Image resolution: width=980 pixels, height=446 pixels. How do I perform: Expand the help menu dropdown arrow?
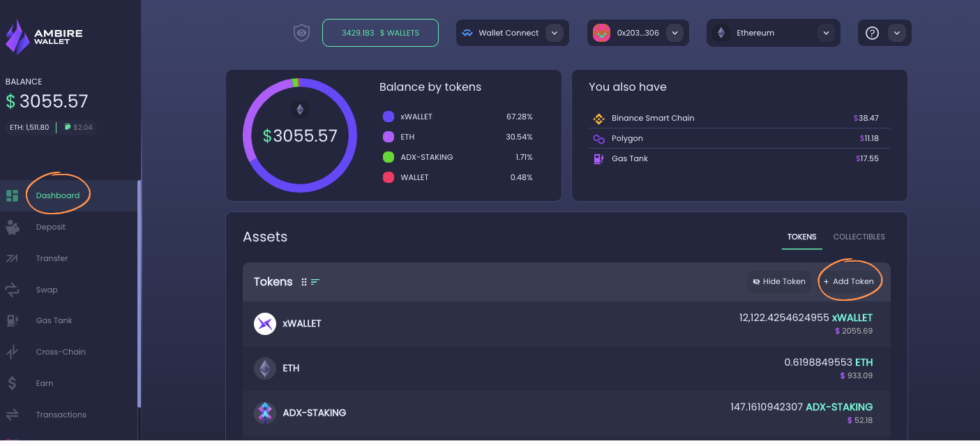[x=896, y=33]
